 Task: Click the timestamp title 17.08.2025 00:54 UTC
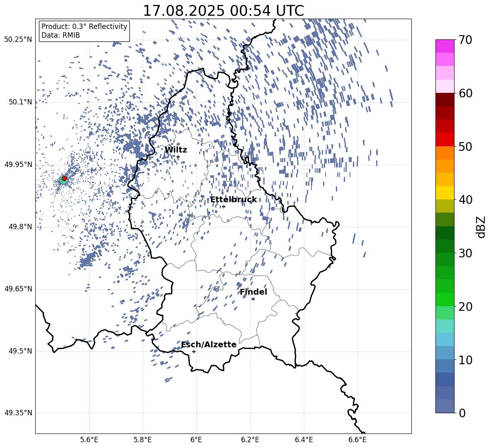[x=224, y=11]
